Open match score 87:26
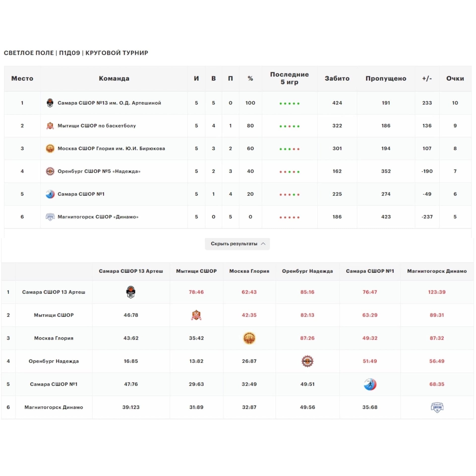The width and height of the screenshot is (476, 476). tap(307, 338)
